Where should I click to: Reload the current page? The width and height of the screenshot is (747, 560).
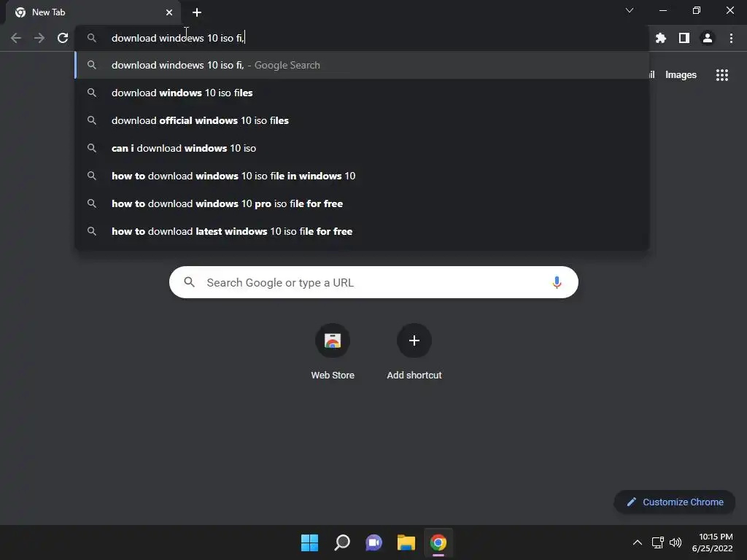tap(63, 38)
